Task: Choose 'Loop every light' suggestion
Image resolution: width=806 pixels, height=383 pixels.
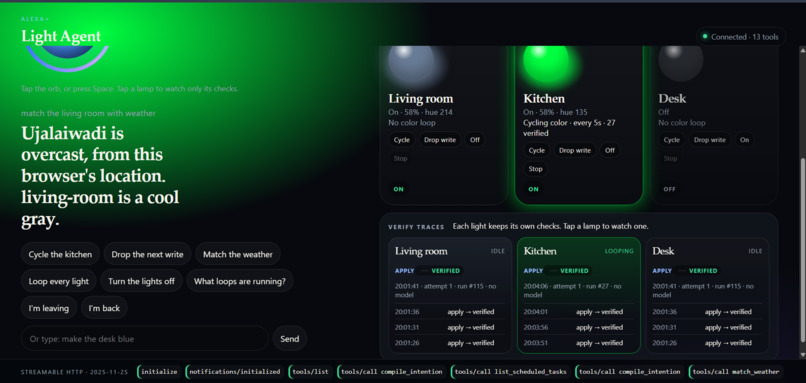Action: (59, 281)
